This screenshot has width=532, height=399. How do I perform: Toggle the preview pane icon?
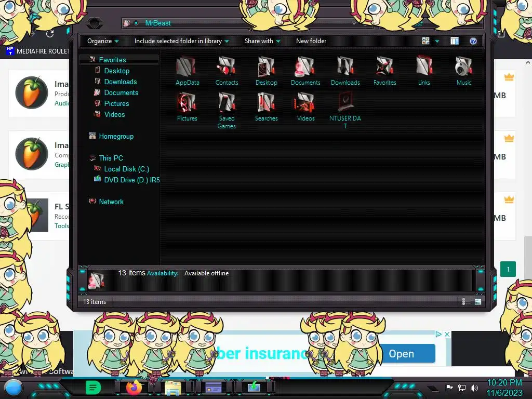(455, 41)
